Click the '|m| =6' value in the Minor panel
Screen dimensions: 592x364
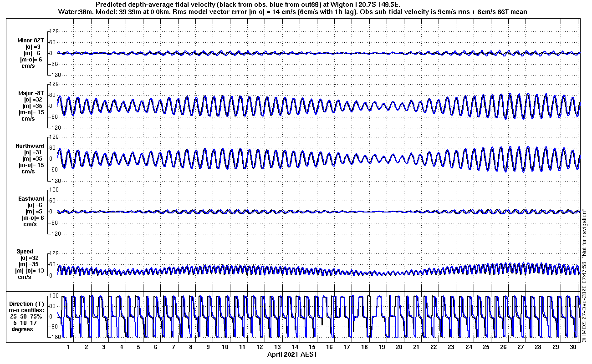click(x=33, y=53)
